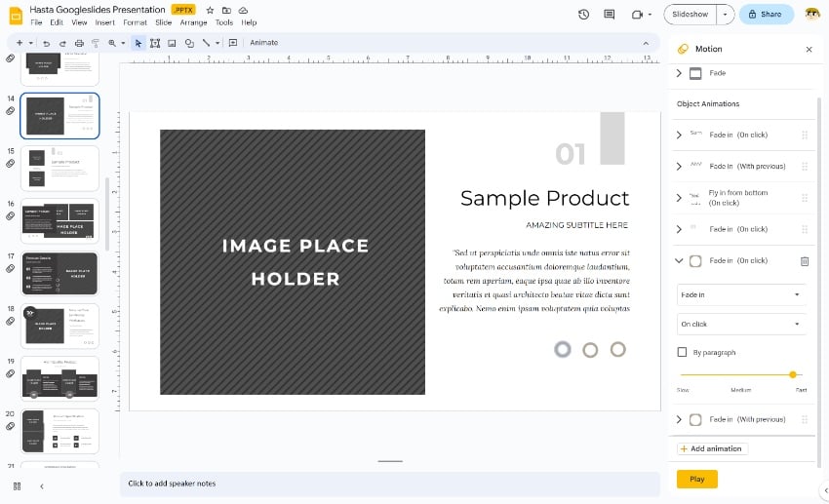Enable the By paragraph checkbox
This screenshot has width=829, height=504.
click(683, 352)
